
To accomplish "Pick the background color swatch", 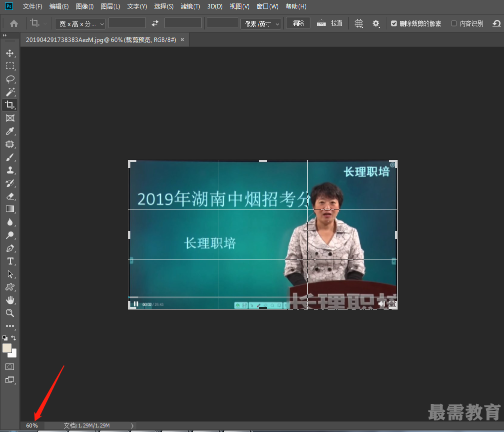I will coord(13,353).
